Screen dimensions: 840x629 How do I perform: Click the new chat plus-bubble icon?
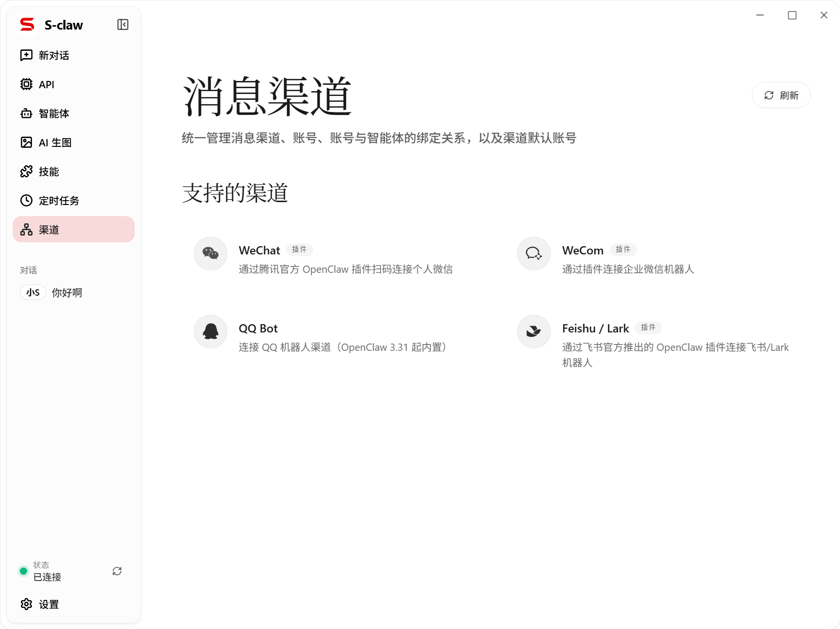coord(26,55)
